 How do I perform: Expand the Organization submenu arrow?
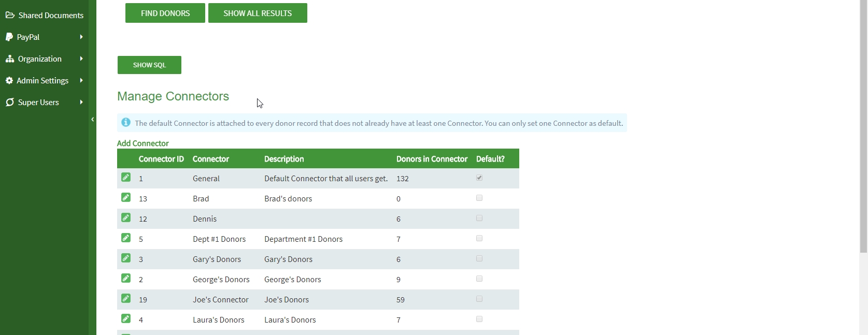point(81,59)
